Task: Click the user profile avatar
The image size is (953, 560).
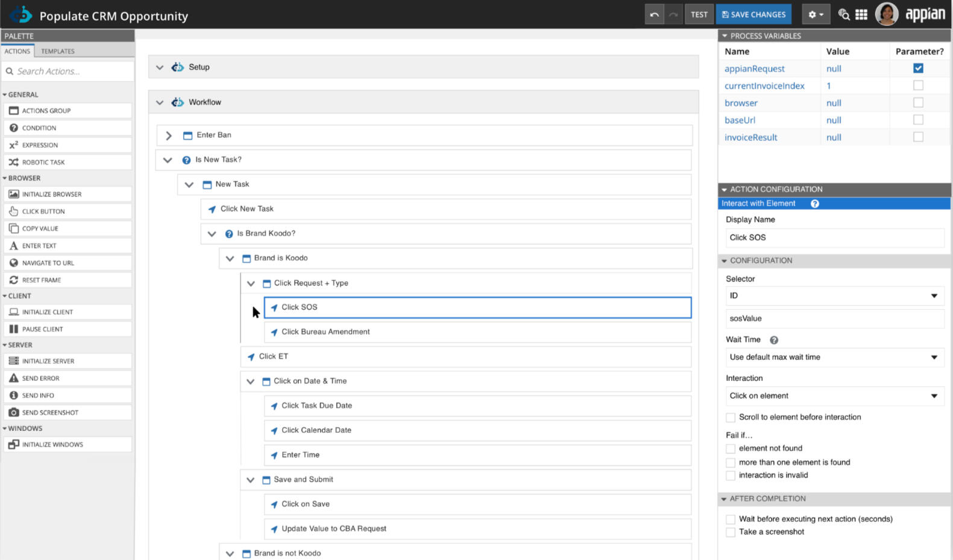Action: pos(886,14)
